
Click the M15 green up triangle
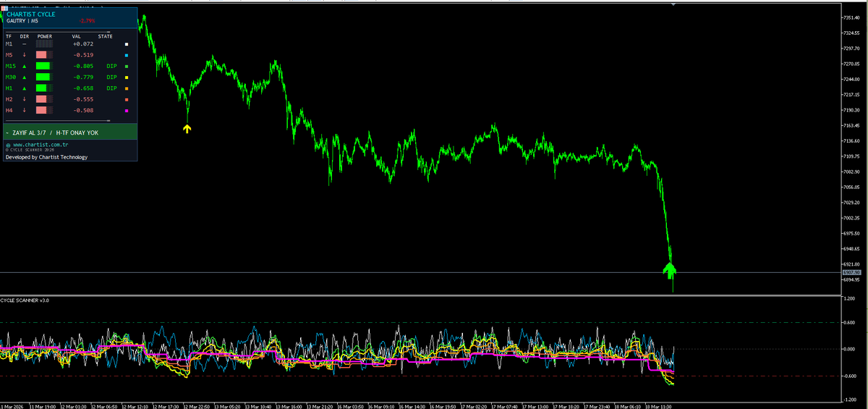(x=25, y=66)
